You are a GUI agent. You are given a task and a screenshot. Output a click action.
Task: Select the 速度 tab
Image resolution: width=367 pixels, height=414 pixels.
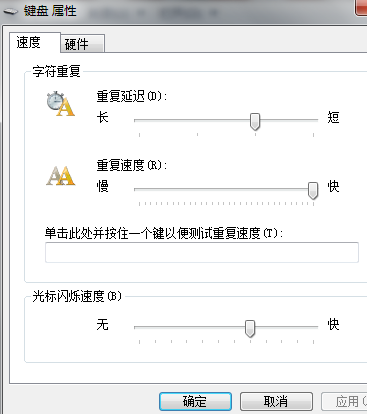tap(35, 43)
